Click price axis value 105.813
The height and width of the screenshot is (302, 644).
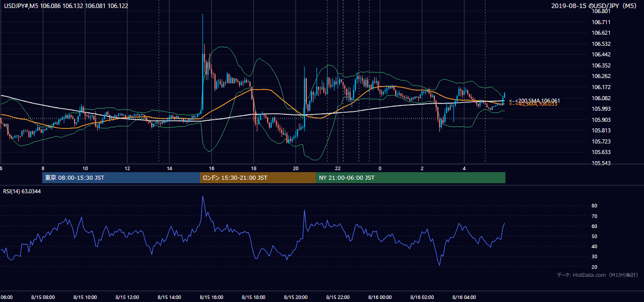pos(602,130)
